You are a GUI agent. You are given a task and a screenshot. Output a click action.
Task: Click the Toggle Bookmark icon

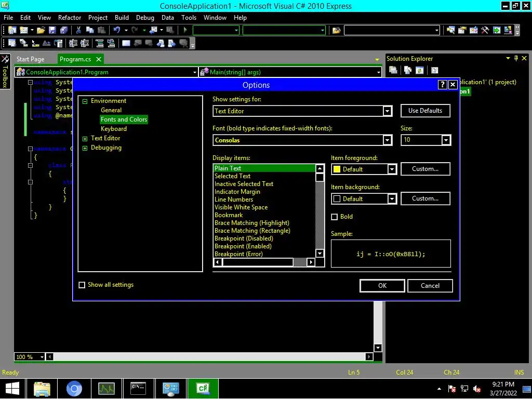126,43
